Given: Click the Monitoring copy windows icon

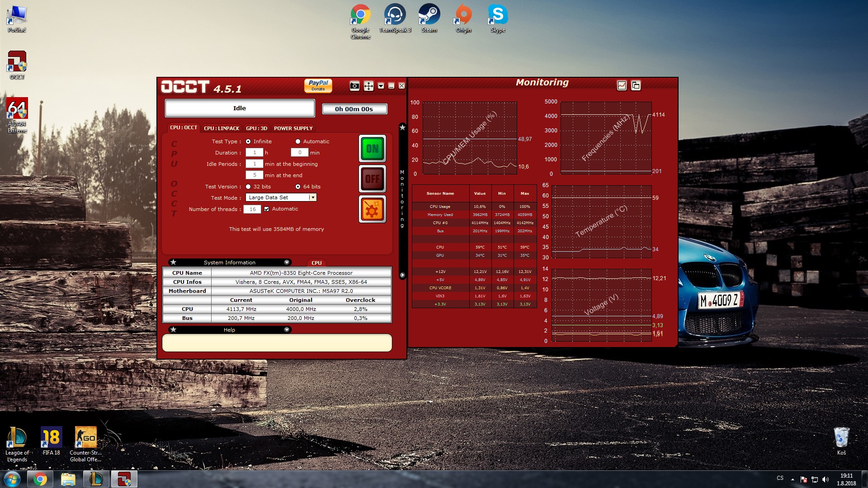Looking at the screenshot, I should 636,85.
